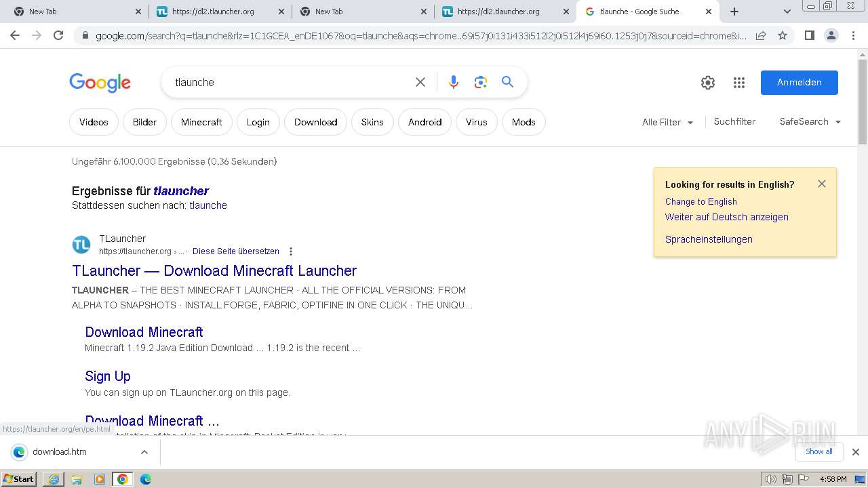Click the share page icon in address bar
Screen dimensions: 868x488
(761, 35)
